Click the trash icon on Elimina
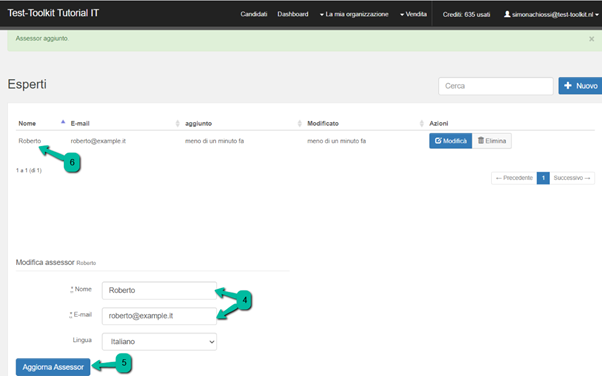Viewport: 602px width, 376px height. point(481,141)
